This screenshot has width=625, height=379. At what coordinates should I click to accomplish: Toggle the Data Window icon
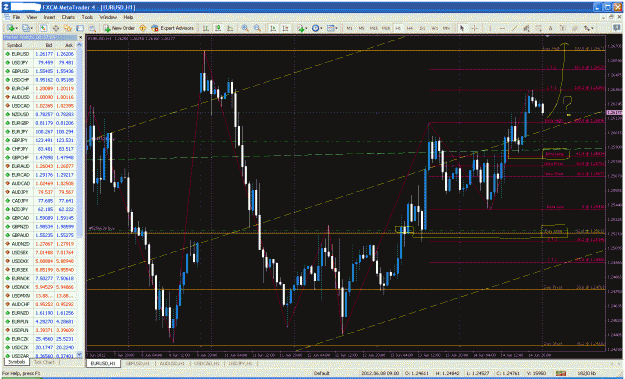(56, 28)
